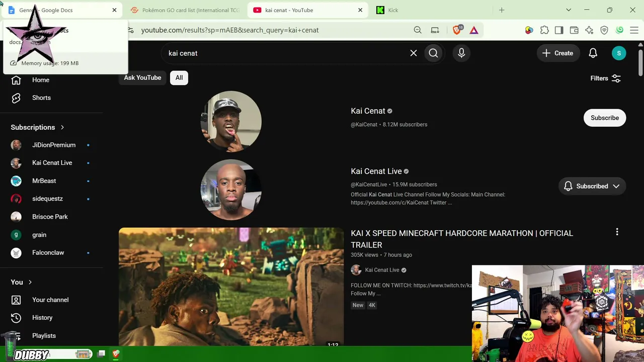Open the Filters options icon
644x362 pixels.
(616, 78)
